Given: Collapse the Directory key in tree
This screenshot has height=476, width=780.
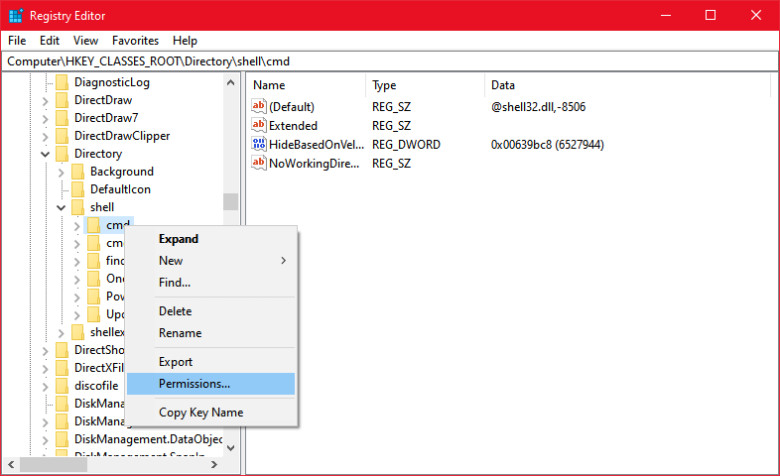Looking at the screenshot, I should [x=45, y=154].
